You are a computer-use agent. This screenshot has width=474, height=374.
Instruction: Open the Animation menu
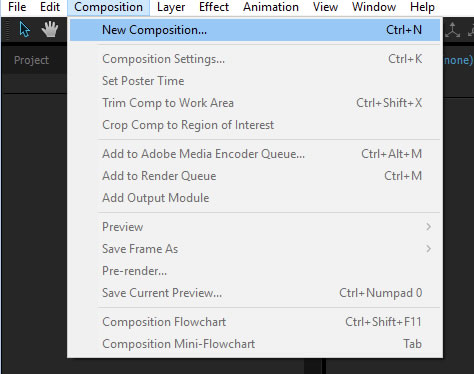271,7
